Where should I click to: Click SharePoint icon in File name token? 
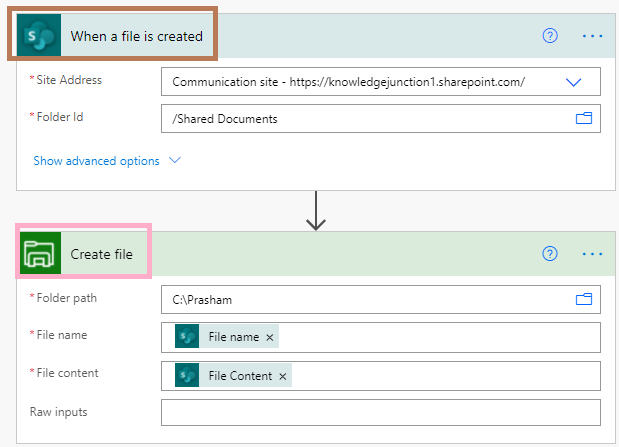tap(187, 336)
